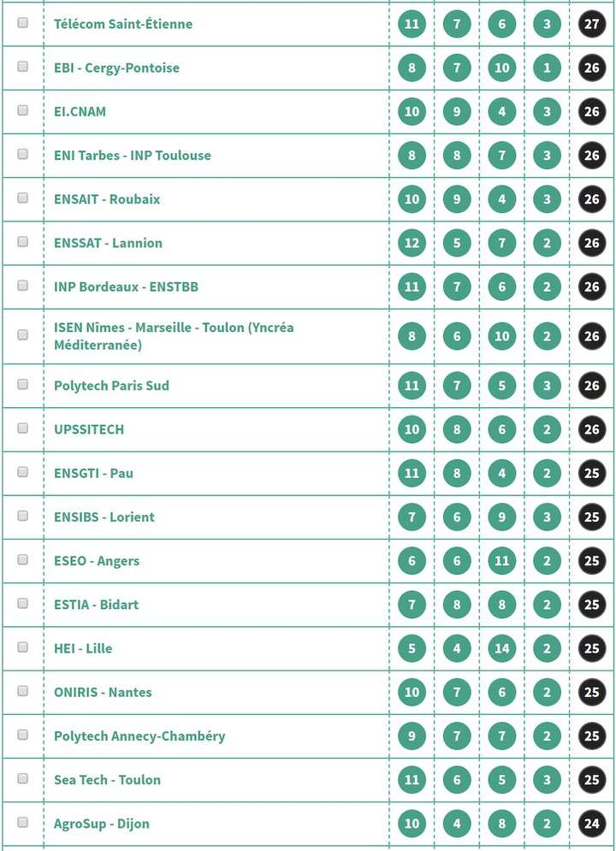Click the green 12 badge for ENSSAT - Lannion
The height and width of the screenshot is (851, 616).
412,243
